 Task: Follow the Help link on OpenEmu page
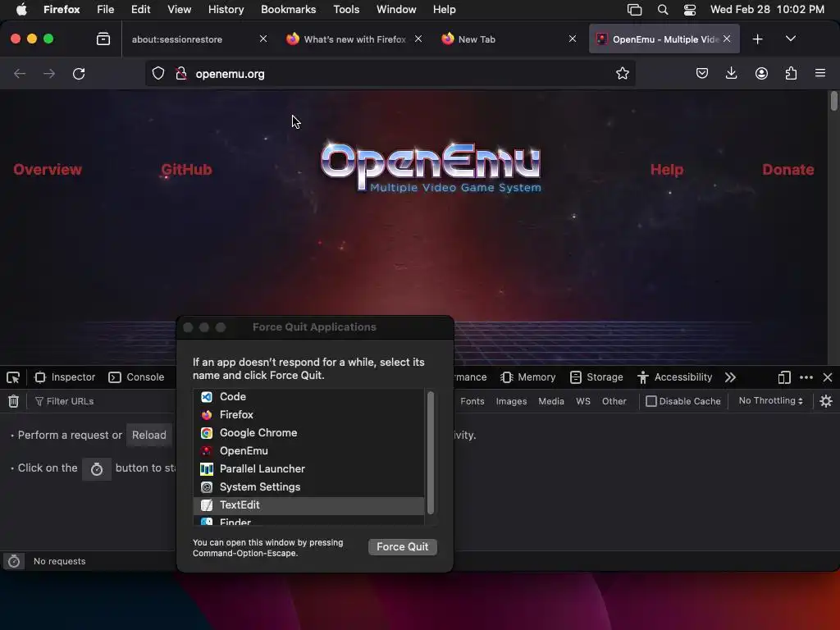[x=666, y=169]
